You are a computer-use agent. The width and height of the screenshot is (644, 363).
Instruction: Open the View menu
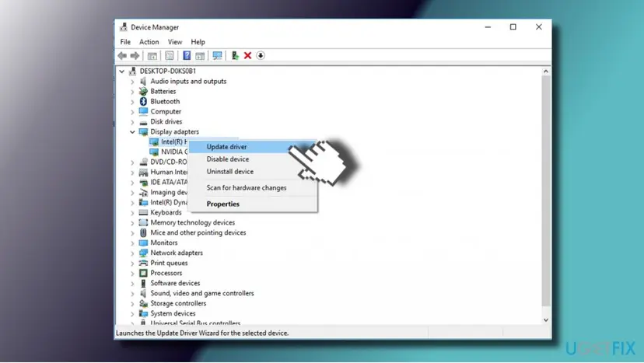point(175,42)
